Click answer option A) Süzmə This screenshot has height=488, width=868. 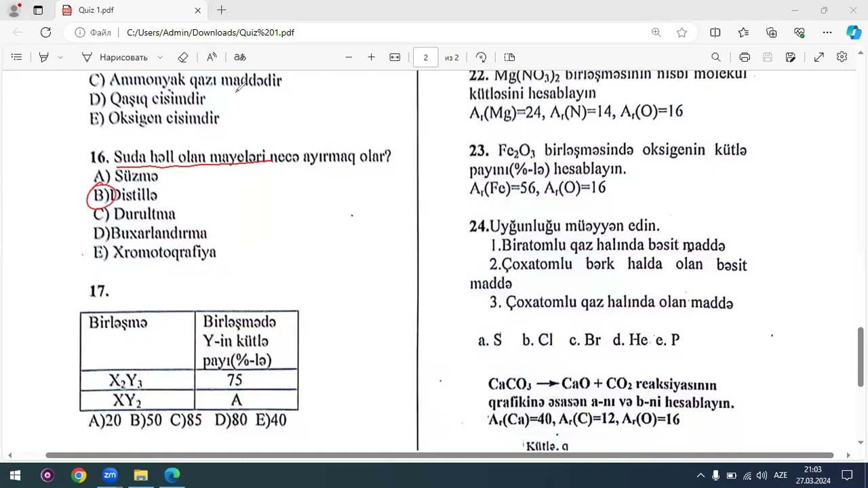(125, 176)
